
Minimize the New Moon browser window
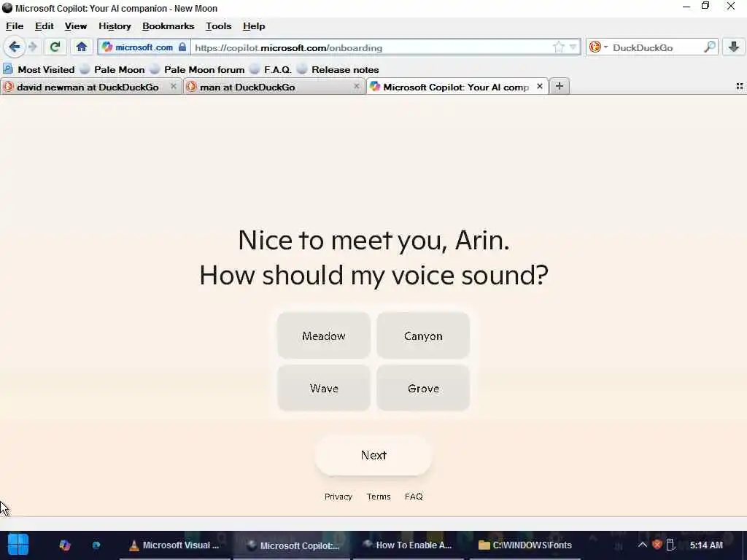click(686, 7)
